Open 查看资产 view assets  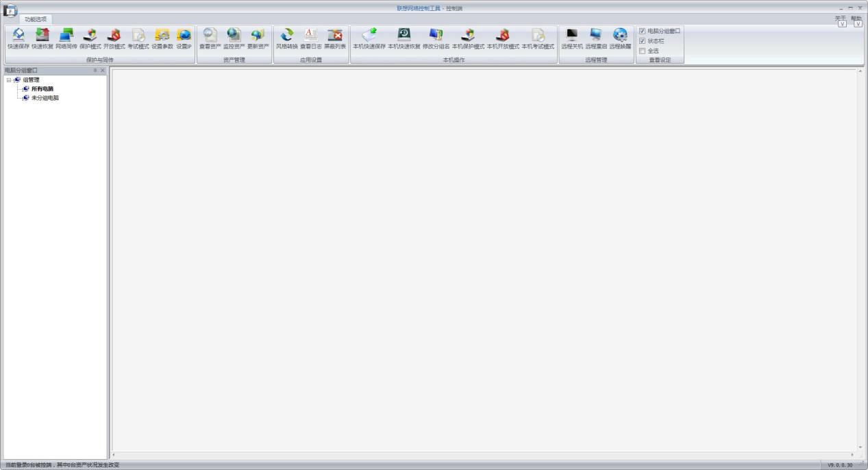pos(210,39)
